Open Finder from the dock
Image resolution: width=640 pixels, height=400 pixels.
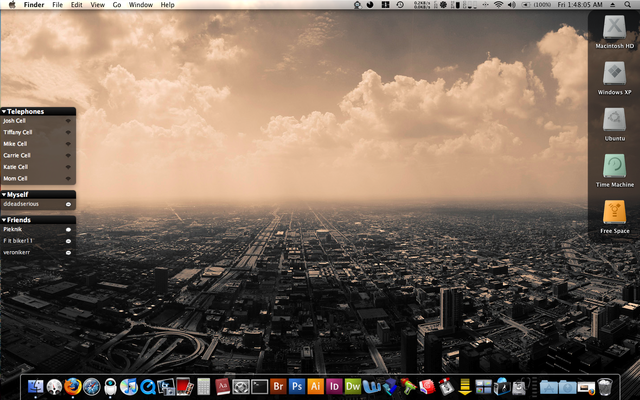click(35, 386)
